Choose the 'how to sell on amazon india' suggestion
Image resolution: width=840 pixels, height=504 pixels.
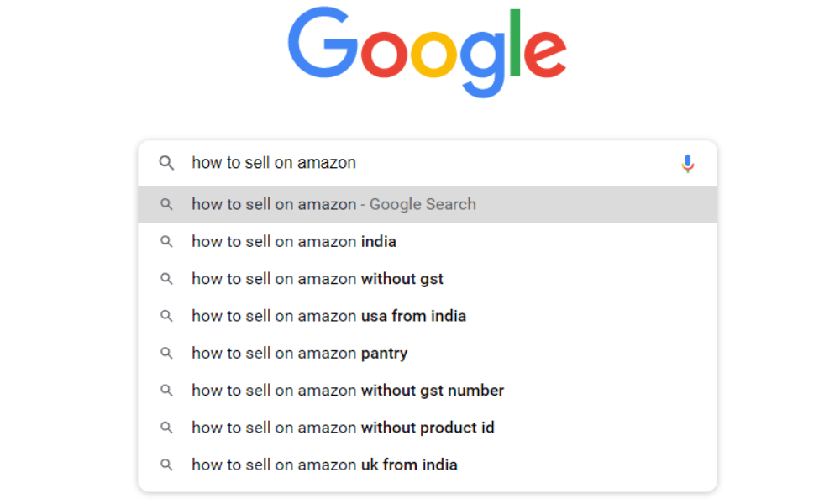tap(294, 242)
